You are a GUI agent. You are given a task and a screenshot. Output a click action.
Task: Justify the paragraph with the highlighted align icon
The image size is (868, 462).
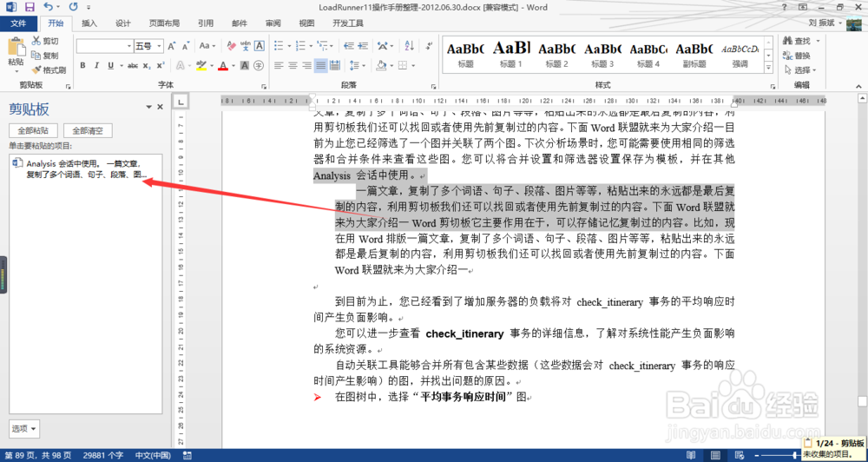(x=321, y=65)
